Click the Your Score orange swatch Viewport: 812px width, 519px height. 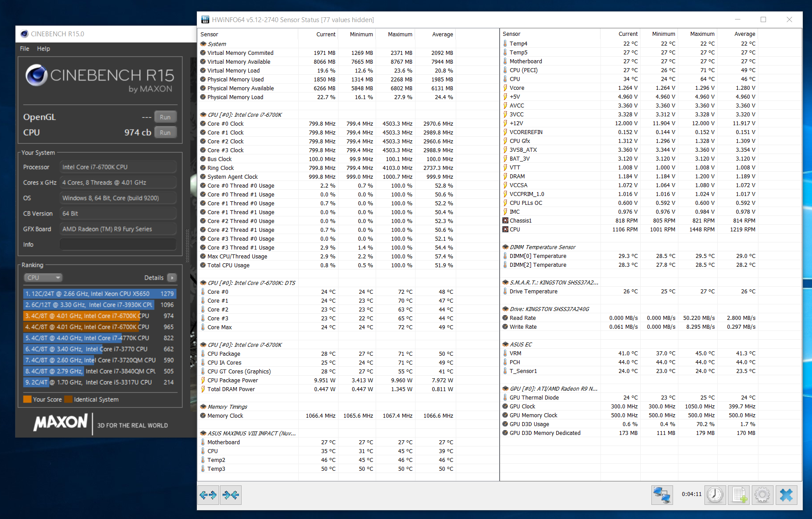point(27,399)
